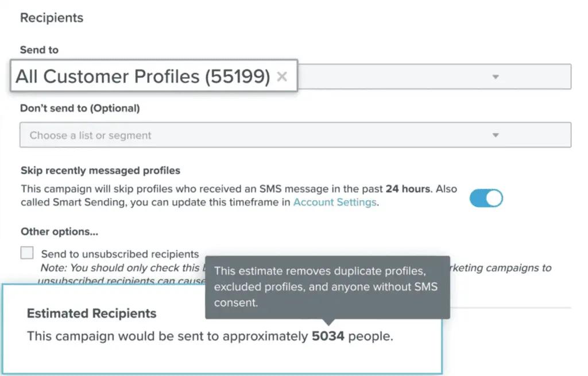The width and height of the screenshot is (588, 376).
Task: Remove All Customer Profiles with the X icon
Action: pos(282,76)
